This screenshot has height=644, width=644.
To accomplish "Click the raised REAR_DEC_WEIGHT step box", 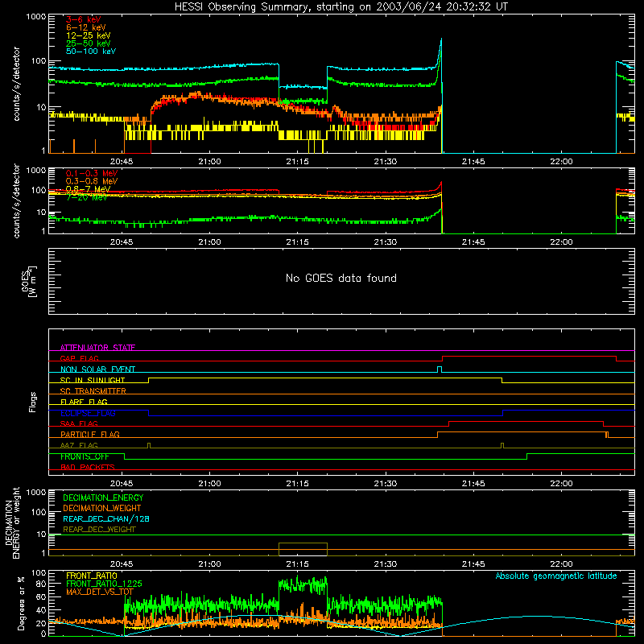I will point(303,549).
